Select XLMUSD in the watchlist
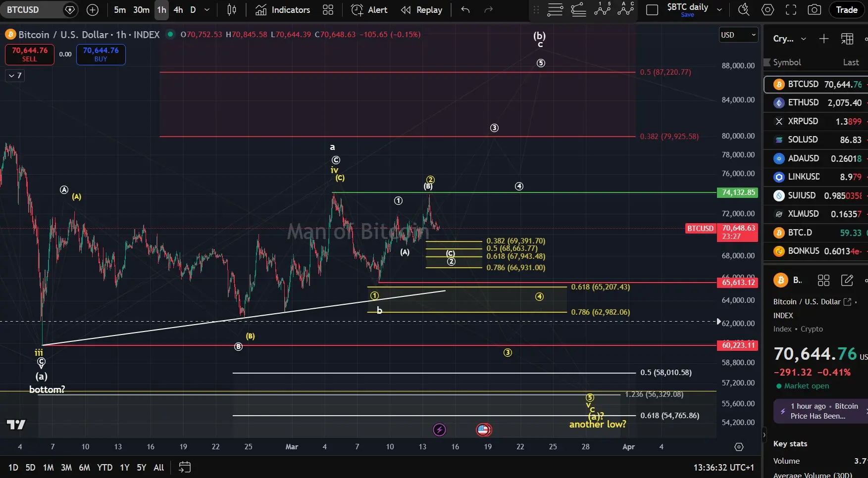The height and width of the screenshot is (478, 868). (816, 214)
